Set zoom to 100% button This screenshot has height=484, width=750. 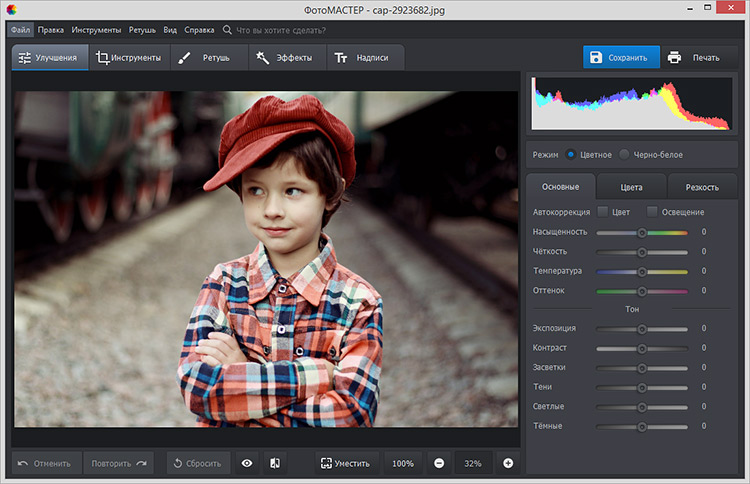(x=402, y=463)
